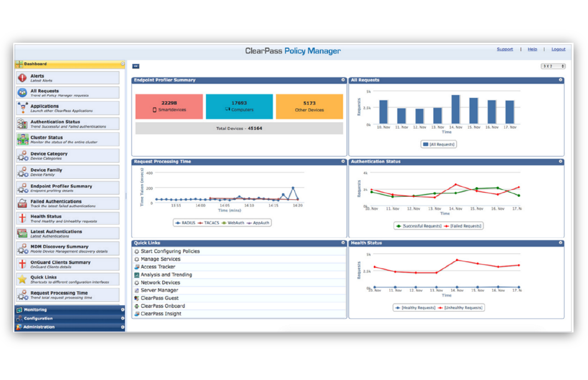Close the Quick Links widget
The image size is (588, 380).
pyautogui.click(x=343, y=243)
